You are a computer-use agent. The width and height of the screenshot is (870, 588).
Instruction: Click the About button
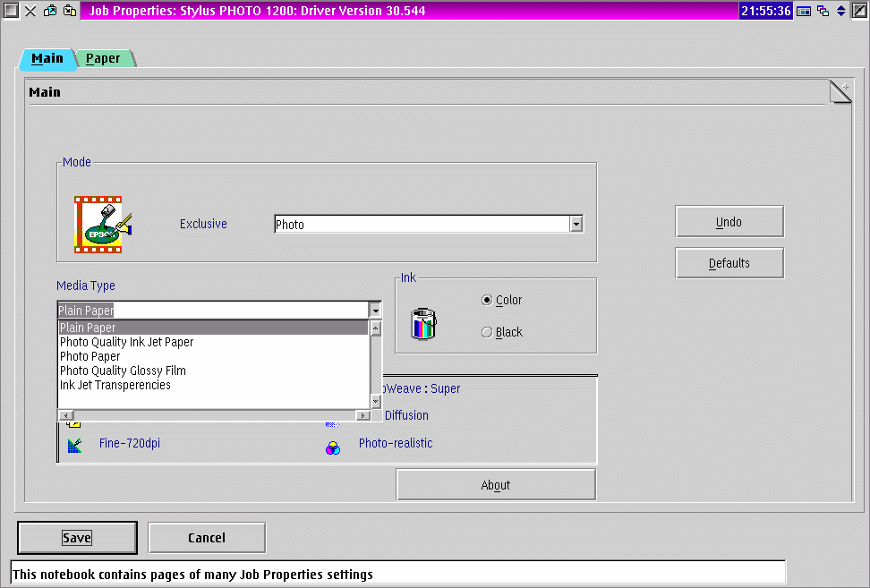coord(496,485)
